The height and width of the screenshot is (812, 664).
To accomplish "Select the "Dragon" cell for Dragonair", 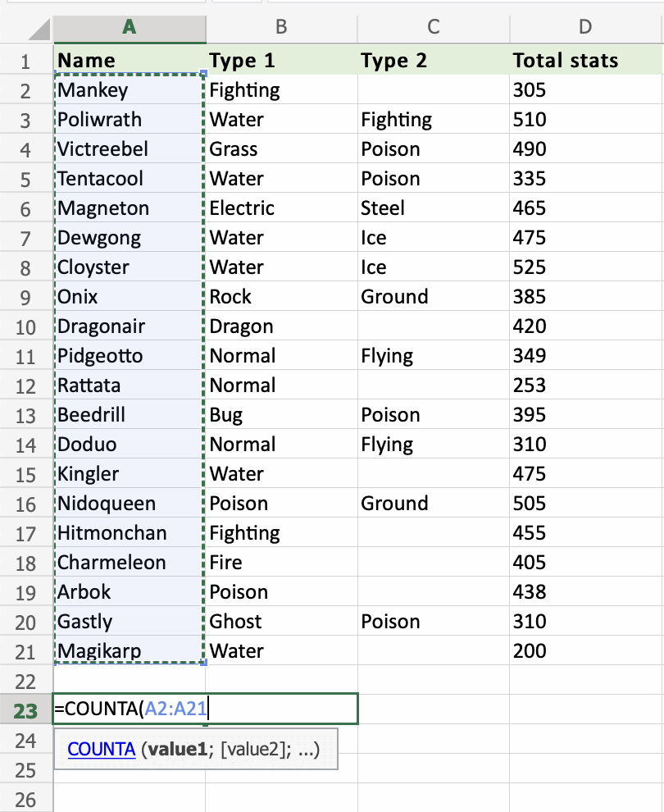I will 281,326.
